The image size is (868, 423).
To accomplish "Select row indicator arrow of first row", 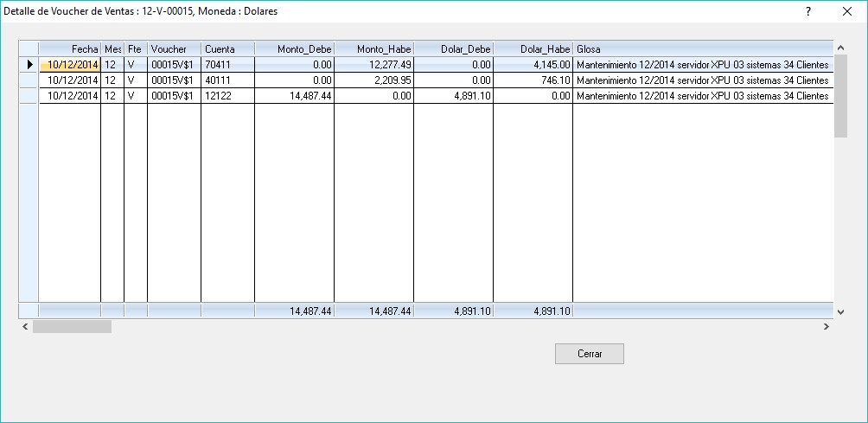I will [29, 64].
